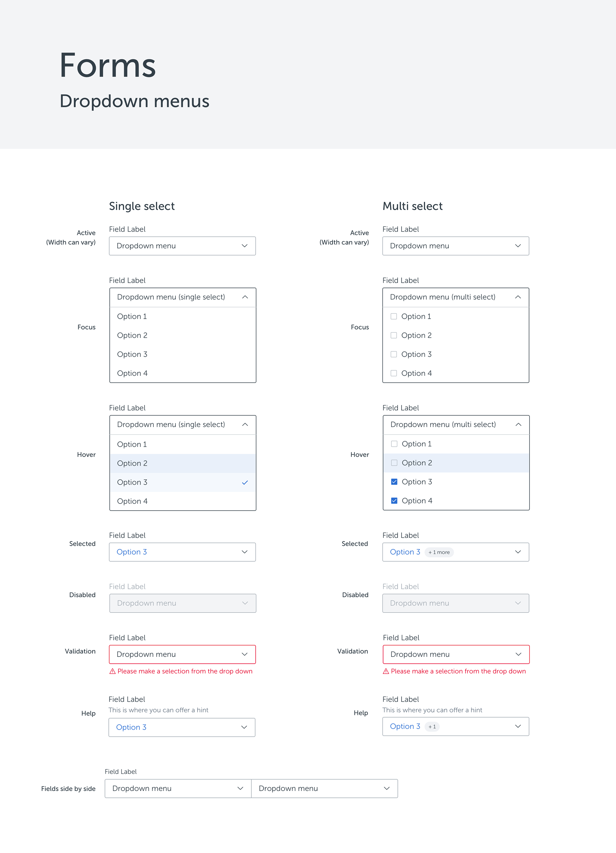Select Option 2 in hover single select list
616x853 pixels.
[x=182, y=463]
